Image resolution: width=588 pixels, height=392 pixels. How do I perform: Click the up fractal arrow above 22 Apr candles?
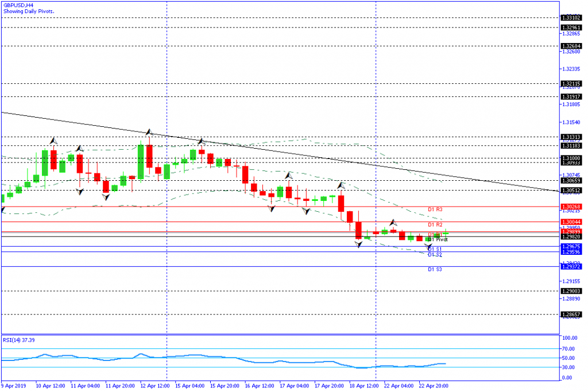coord(393,222)
